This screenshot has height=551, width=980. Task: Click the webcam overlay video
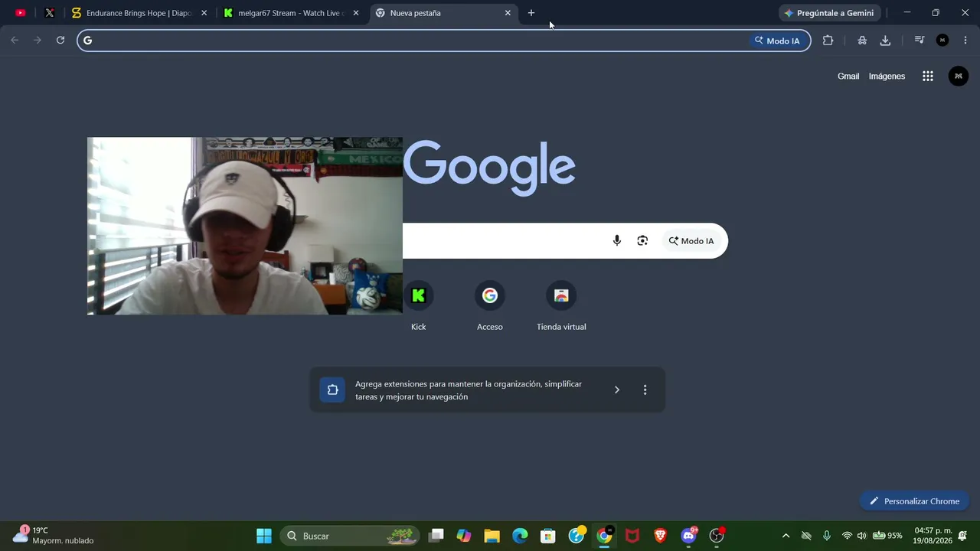coord(245,226)
